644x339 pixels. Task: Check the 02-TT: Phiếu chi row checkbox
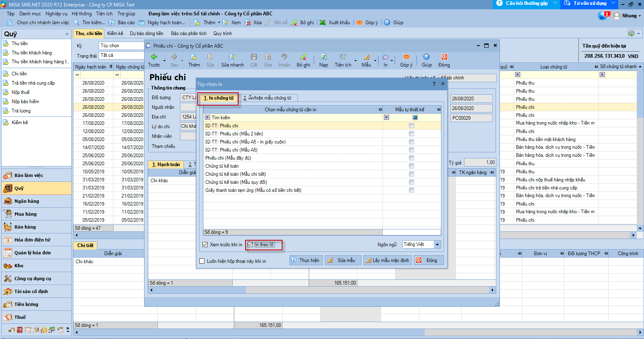[x=411, y=126]
